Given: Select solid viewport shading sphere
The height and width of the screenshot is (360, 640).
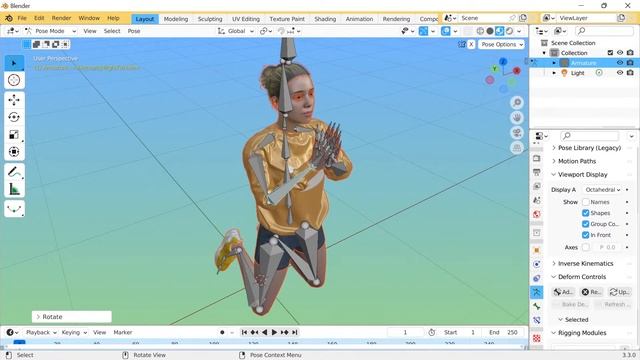Looking at the screenshot, I should [490, 31].
